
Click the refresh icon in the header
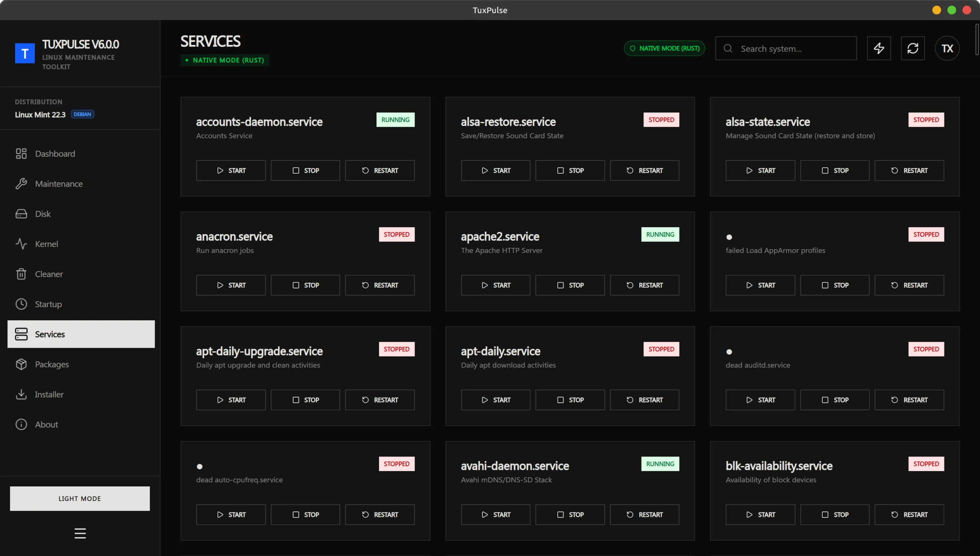coord(913,48)
